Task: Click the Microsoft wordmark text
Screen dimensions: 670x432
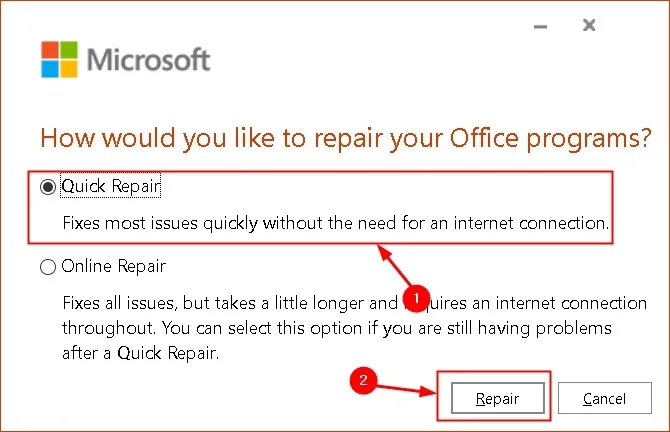Action: click(149, 60)
